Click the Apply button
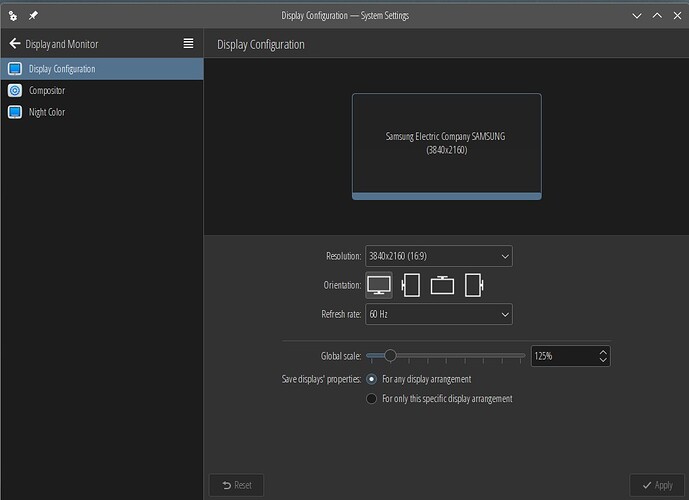This screenshot has width=689, height=500. point(657,485)
